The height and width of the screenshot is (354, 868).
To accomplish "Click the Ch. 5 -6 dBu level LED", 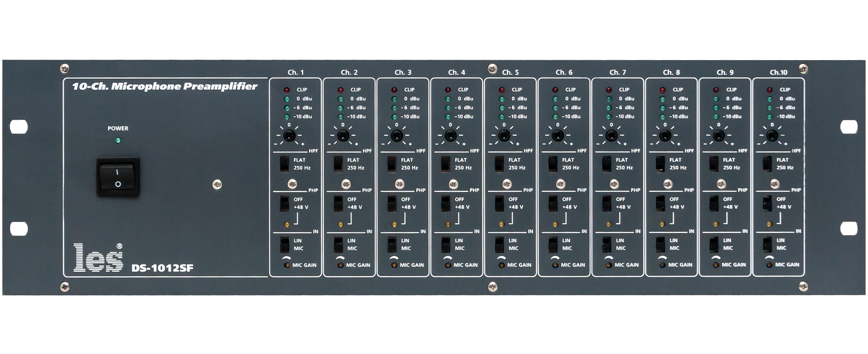I will coord(502,108).
